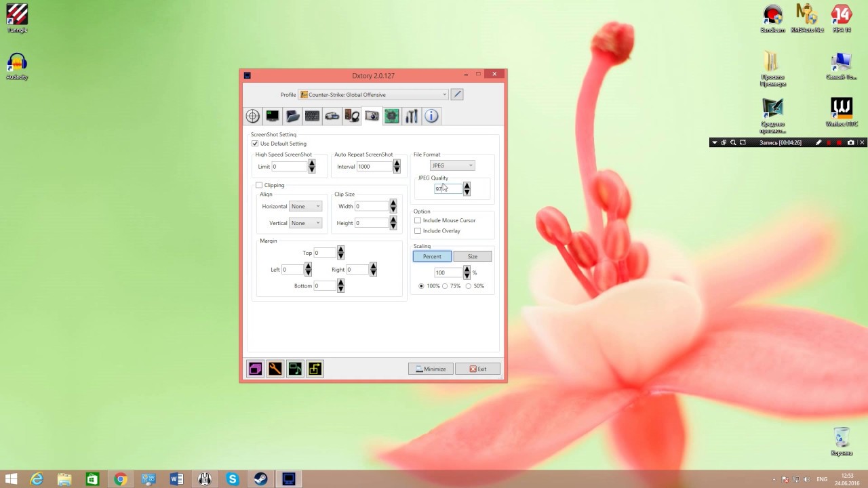The height and width of the screenshot is (488, 868).
Task: Switch scaling mode to Size
Action: tap(472, 256)
